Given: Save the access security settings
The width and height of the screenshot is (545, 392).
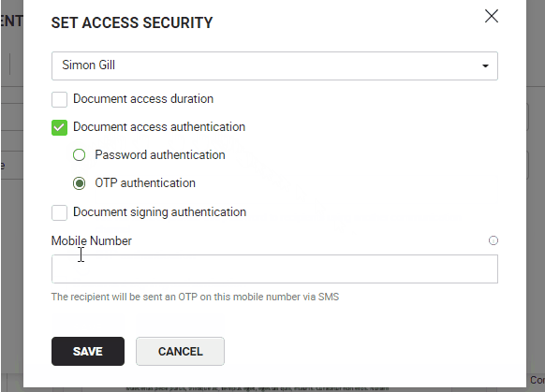Looking at the screenshot, I should (88, 351).
